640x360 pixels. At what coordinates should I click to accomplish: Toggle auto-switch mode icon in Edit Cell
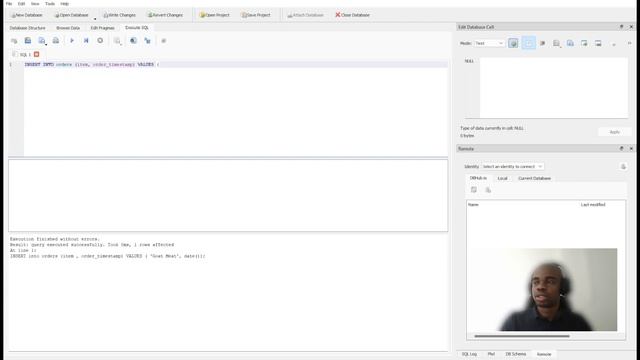513,43
